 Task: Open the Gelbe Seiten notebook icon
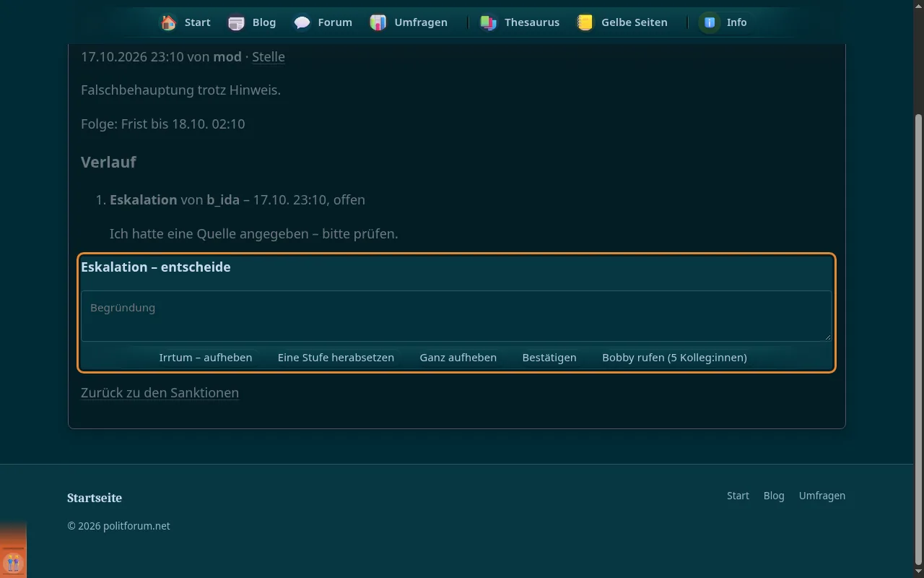585,22
